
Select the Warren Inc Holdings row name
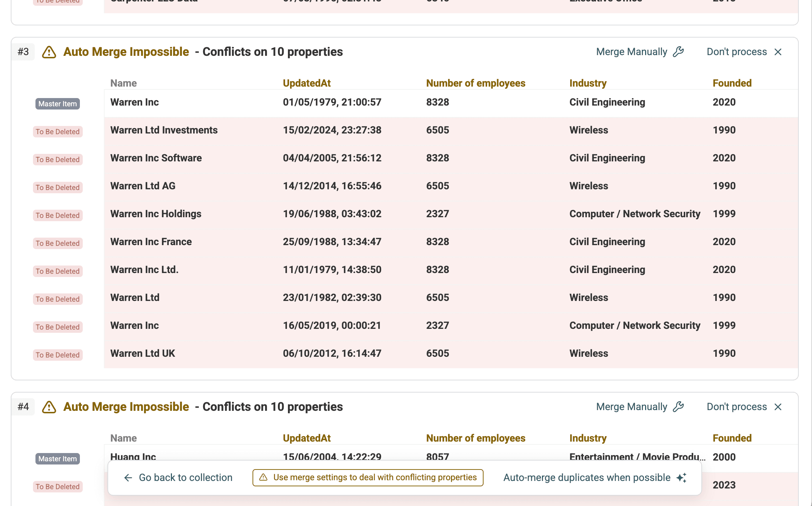156,214
